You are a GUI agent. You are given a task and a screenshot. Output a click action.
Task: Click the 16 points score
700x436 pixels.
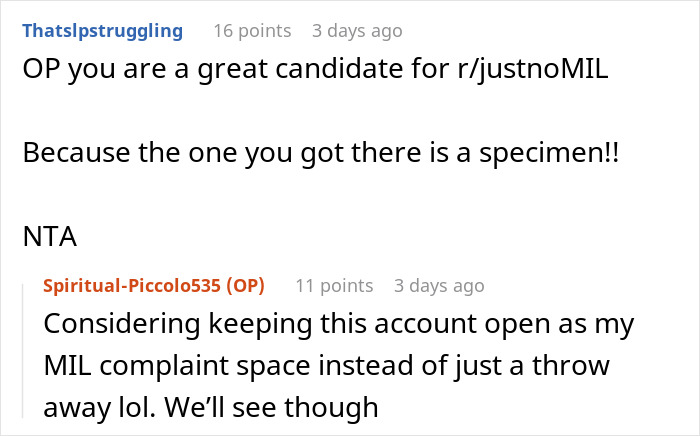(x=250, y=30)
